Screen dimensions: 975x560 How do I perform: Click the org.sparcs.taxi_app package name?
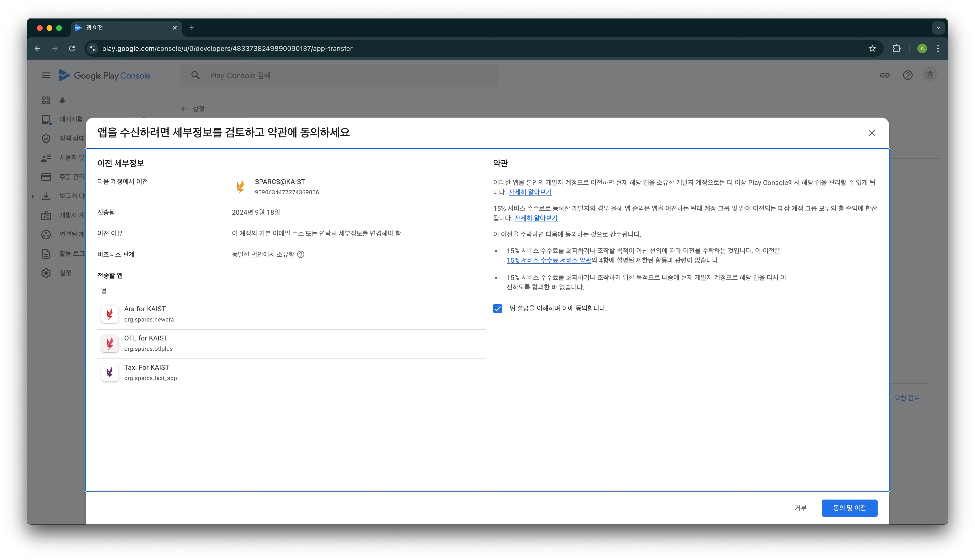click(x=150, y=378)
